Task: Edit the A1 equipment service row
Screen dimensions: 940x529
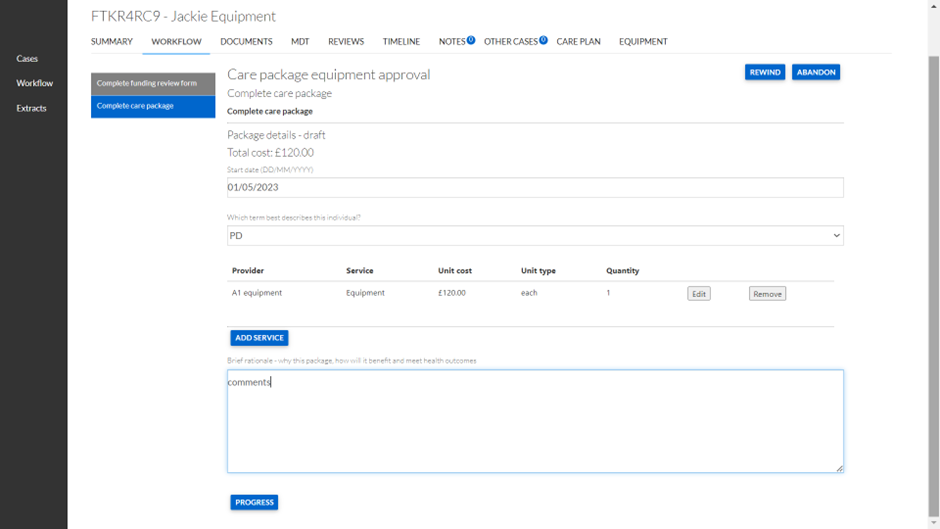Action: [x=699, y=294]
